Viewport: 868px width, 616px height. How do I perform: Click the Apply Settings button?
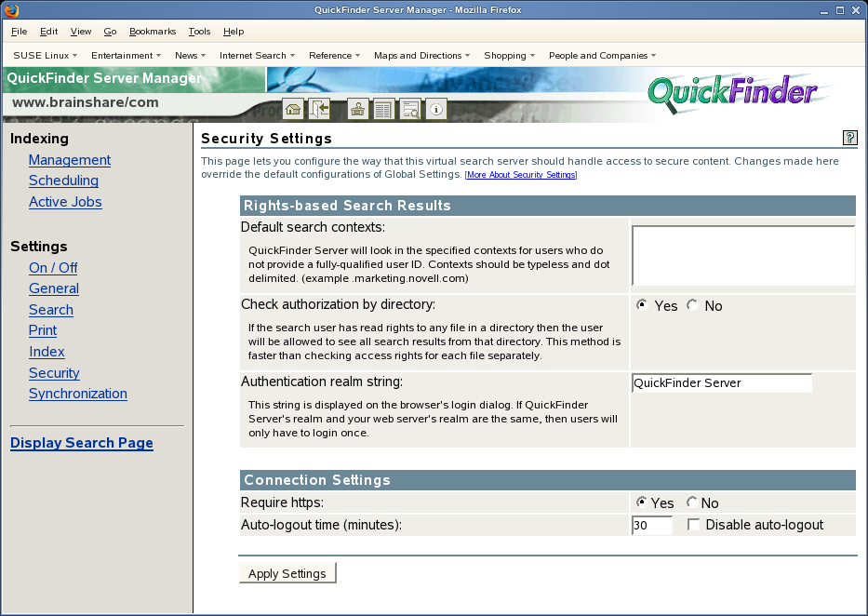click(x=287, y=573)
